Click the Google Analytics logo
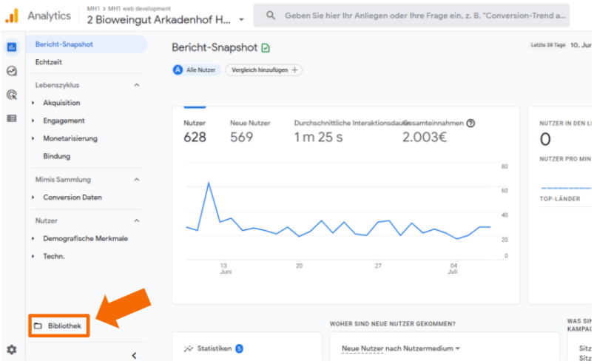Viewport: 594px width, 364px height. point(12,15)
